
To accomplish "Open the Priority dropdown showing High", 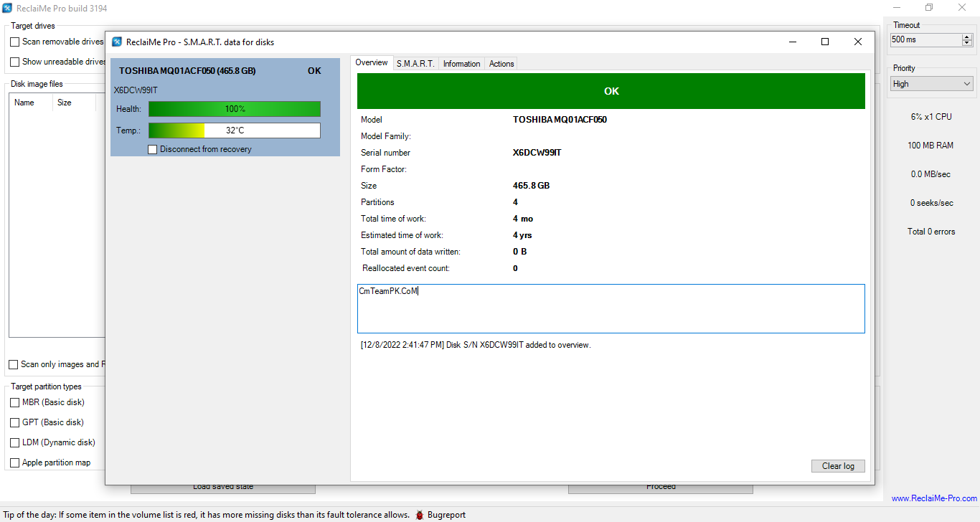I will point(932,84).
